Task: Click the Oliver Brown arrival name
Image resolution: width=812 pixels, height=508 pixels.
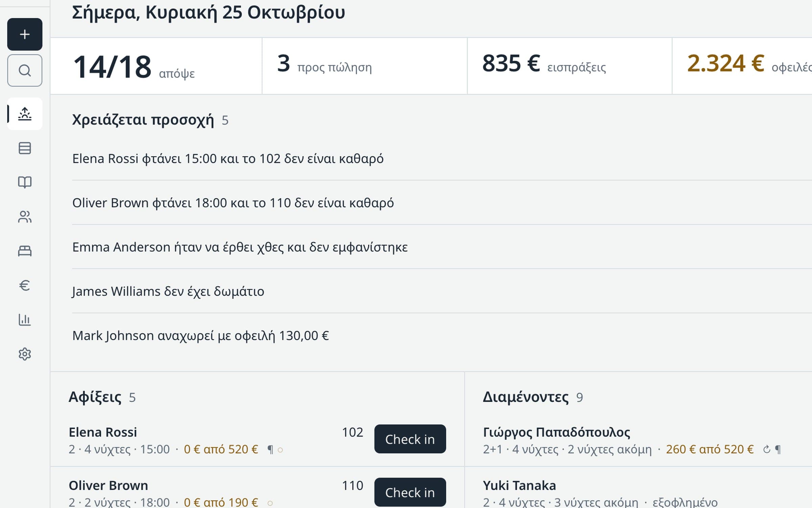Action: tap(108, 485)
